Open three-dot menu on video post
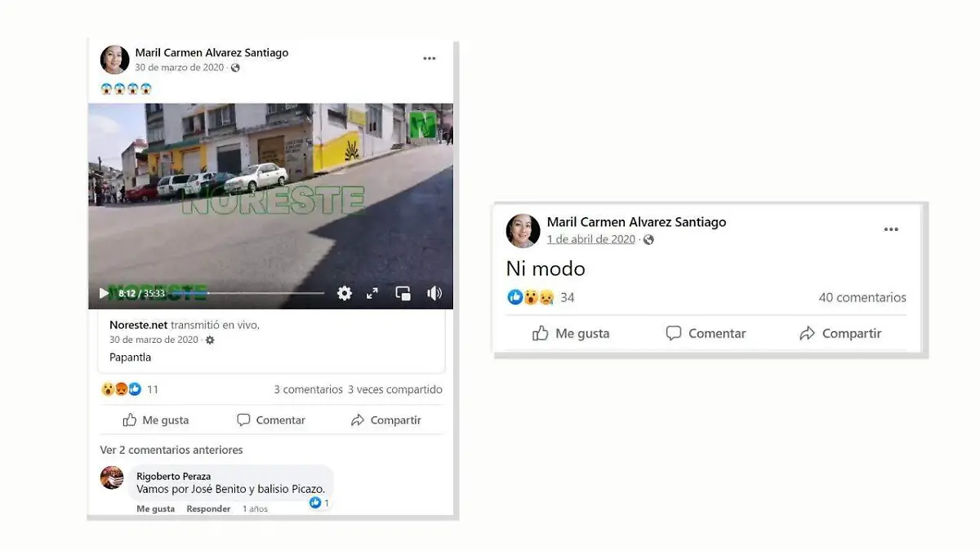Image resolution: width=980 pixels, height=551 pixels. [430, 59]
